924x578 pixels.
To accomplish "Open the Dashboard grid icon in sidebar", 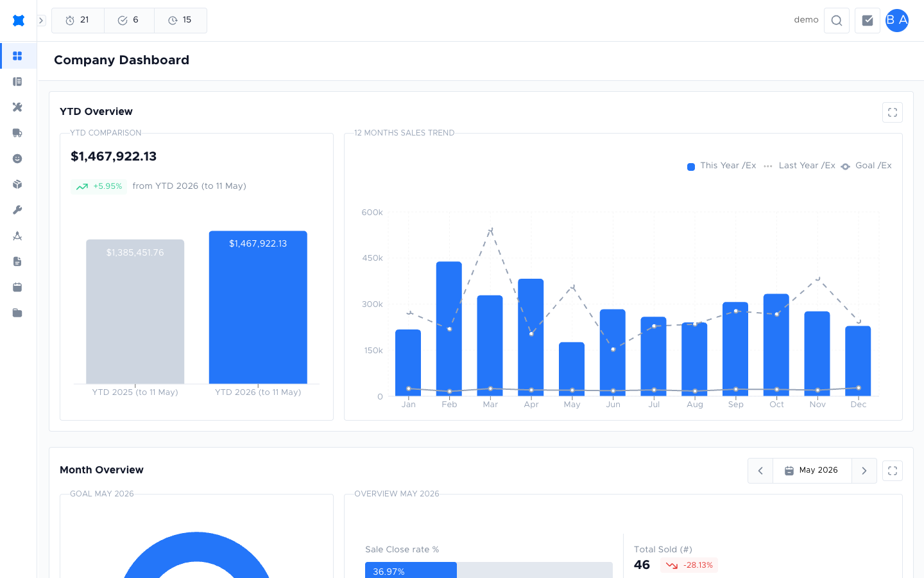I will point(17,56).
